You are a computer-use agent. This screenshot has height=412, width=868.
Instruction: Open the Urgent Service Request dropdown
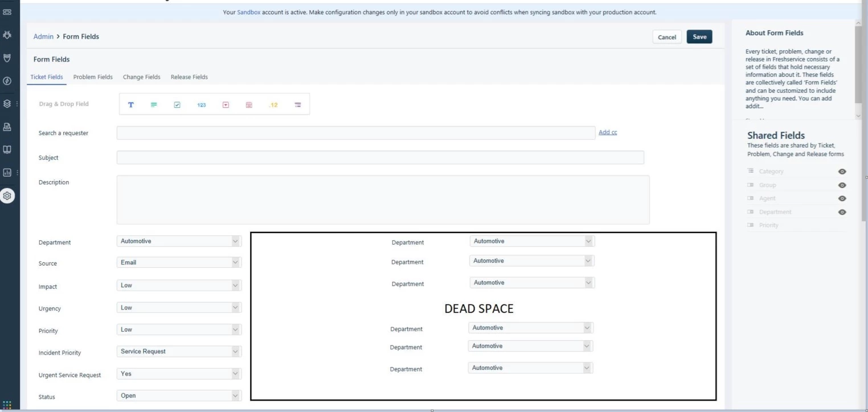179,374
